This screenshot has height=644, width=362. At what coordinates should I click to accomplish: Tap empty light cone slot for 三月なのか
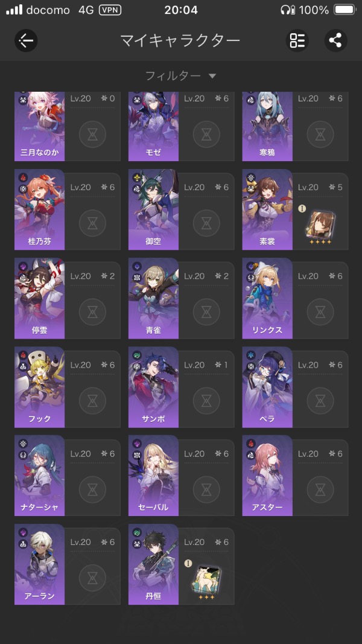(93, 135)
